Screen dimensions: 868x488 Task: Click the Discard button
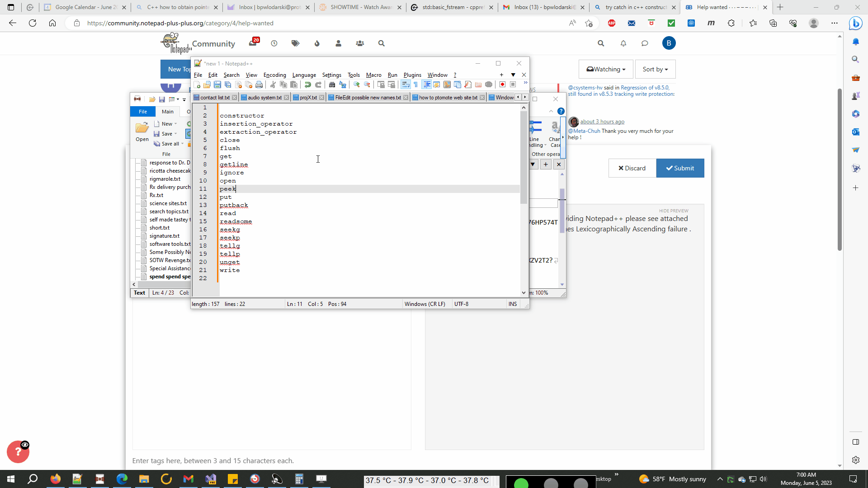[x=632, y=168]
